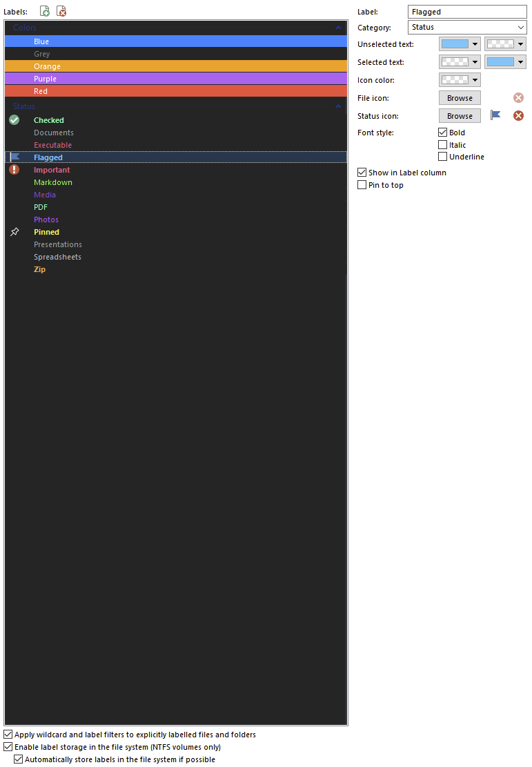Viewport: 532px width, 767px height.
Task: Remove the file icon with the faded X
Action: click(518, 98)
